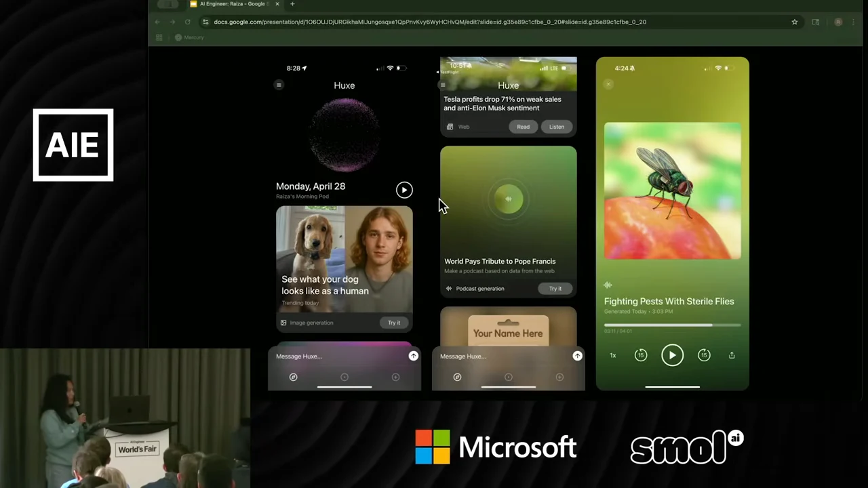This screenshot has height=488, width=868.
Task: Open the Mercury bookmark
Action: coord(189,37)
